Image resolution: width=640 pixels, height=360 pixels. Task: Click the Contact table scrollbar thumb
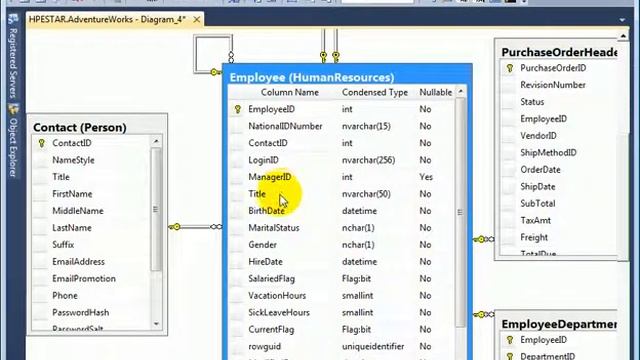pos(156,209)
